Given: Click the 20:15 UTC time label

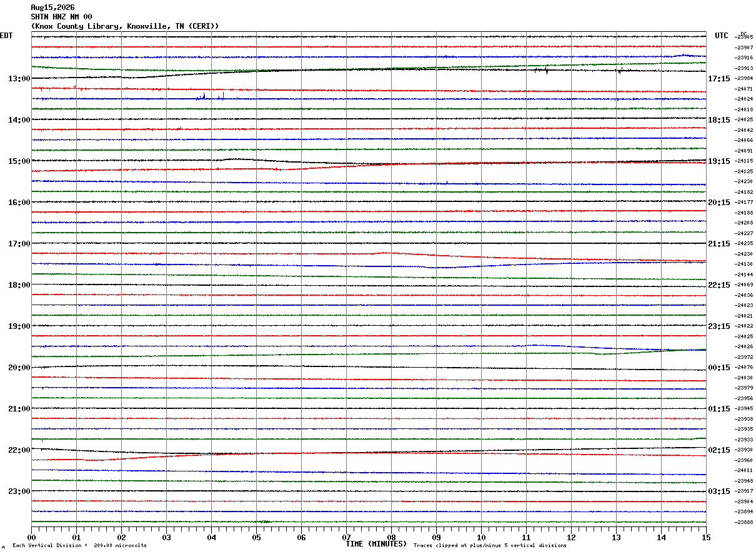Looking at the screenshot, I should coord(719,203).
